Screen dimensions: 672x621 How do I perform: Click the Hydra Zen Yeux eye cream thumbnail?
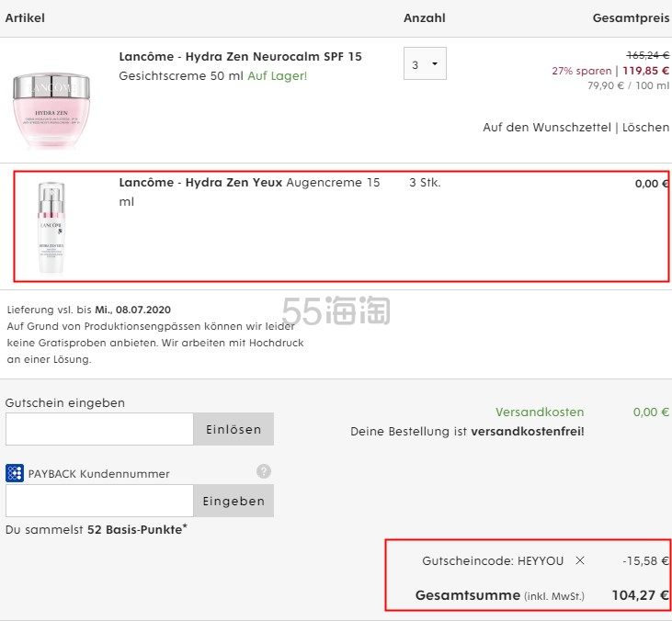click(51, 228)
